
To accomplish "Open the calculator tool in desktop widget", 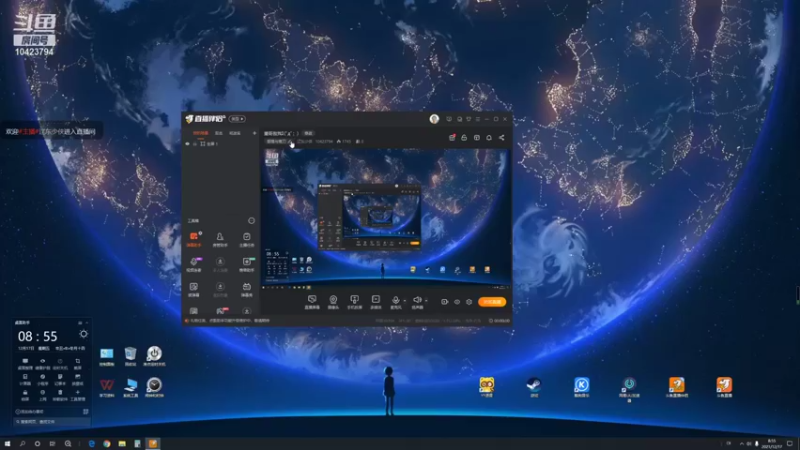I will pos(25,379).
